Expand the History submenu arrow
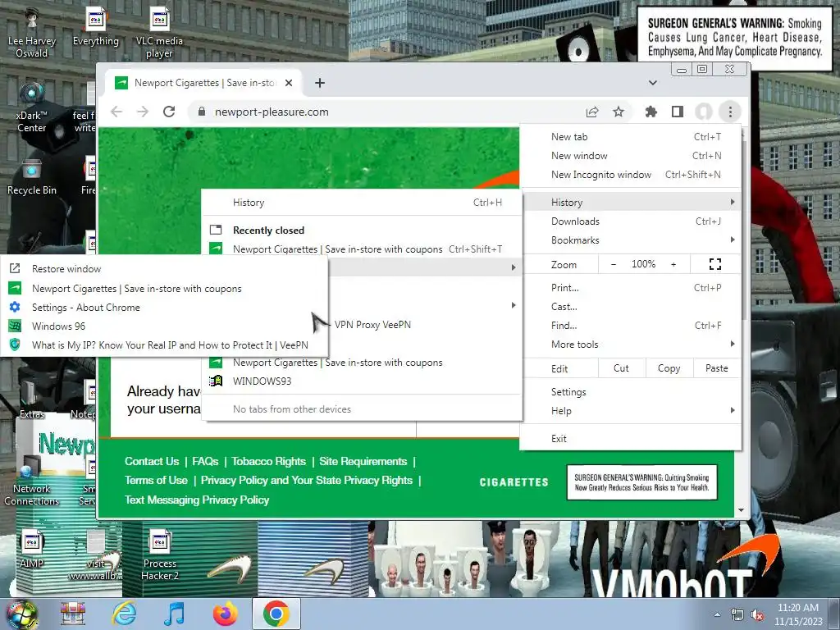 (x=733, y=202)
